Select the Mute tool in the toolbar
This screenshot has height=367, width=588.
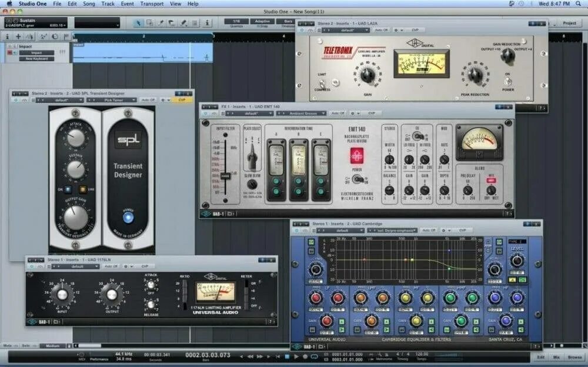[195, 23]
